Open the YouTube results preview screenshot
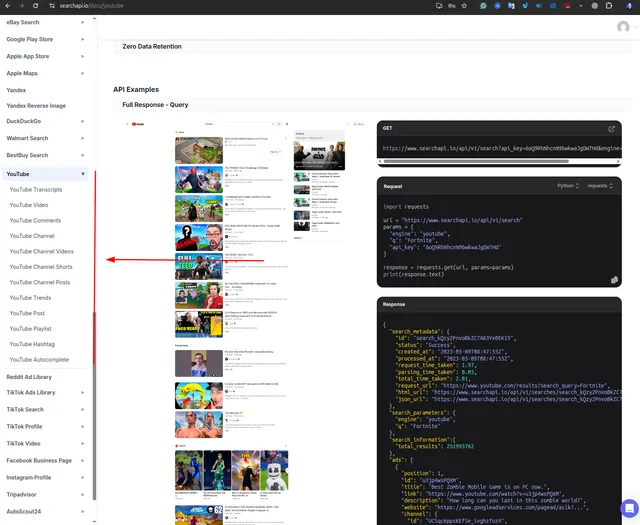The height and width of the screenshot is (525, 640). 244,322
